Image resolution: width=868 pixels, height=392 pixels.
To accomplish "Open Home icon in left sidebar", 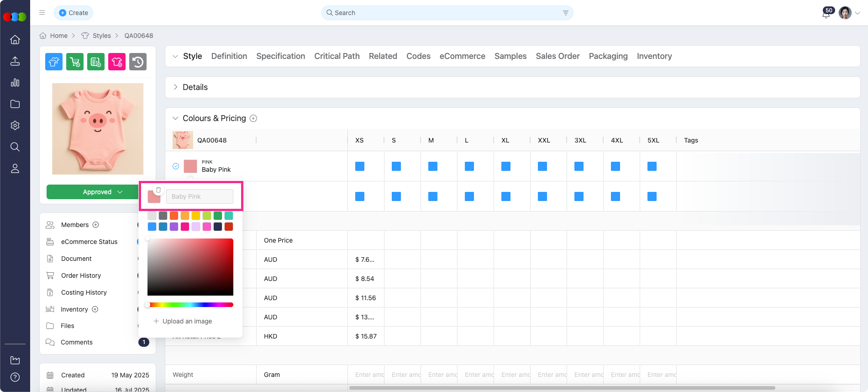I will 15,40.
